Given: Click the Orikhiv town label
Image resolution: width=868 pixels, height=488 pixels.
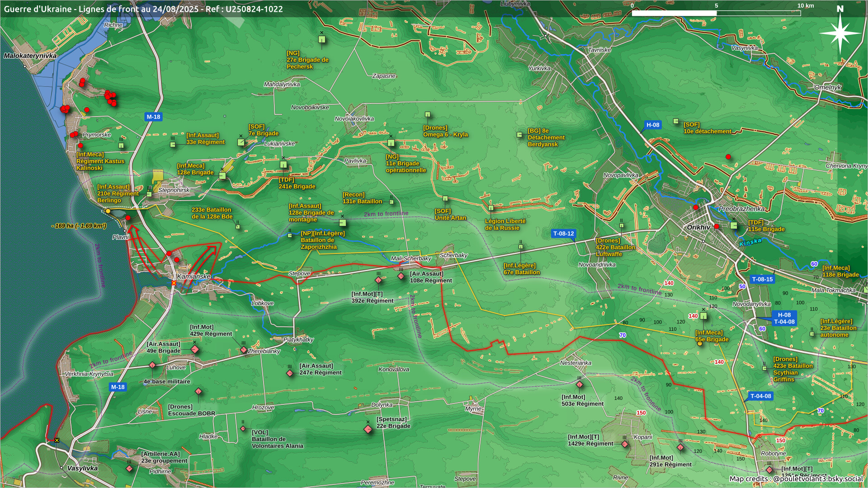Looking at the screenshot, I should (698, 227).
